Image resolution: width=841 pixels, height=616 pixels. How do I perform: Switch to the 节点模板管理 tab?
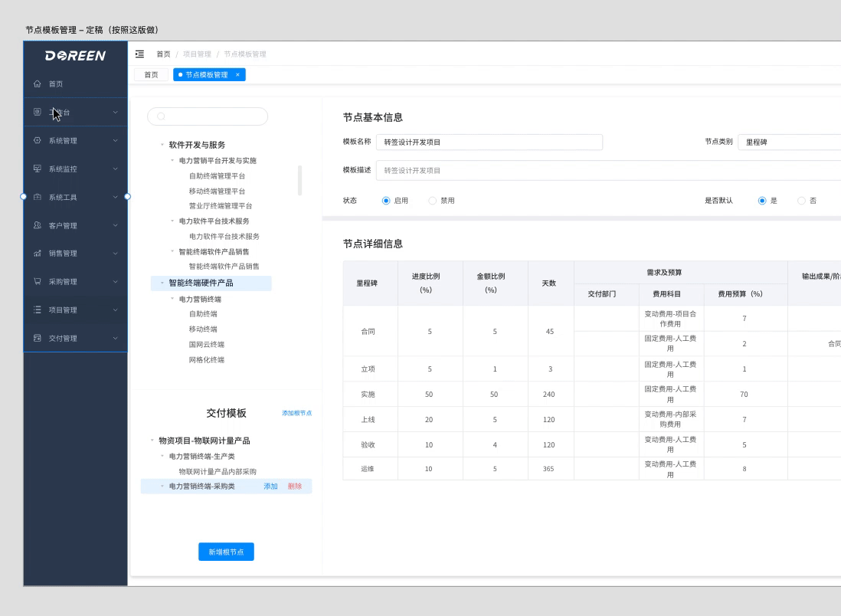point(209,74)
